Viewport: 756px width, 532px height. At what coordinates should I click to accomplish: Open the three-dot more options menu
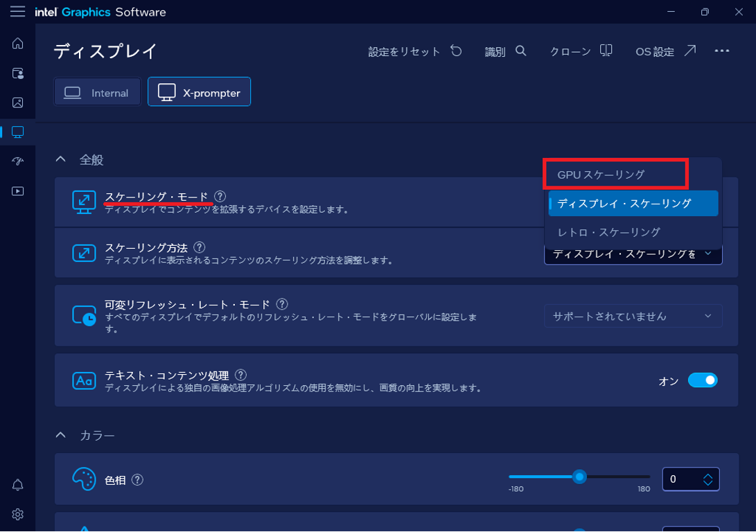[x=722, y=51]
